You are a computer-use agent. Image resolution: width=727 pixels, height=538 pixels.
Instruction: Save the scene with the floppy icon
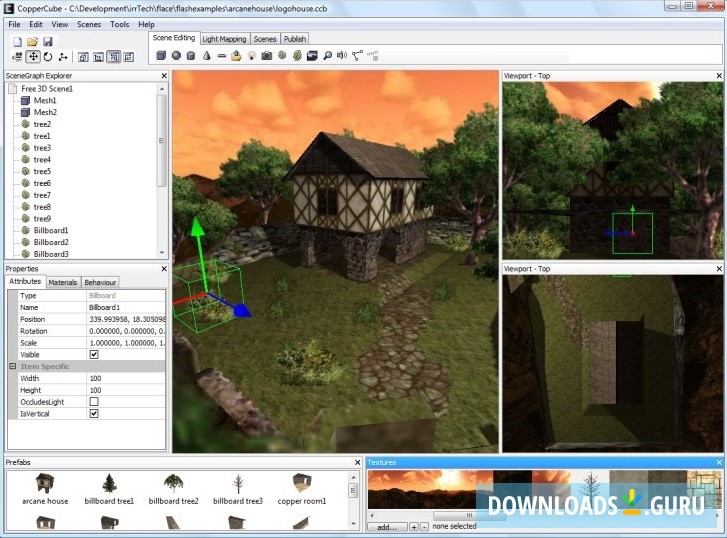(x=48, y=42)
